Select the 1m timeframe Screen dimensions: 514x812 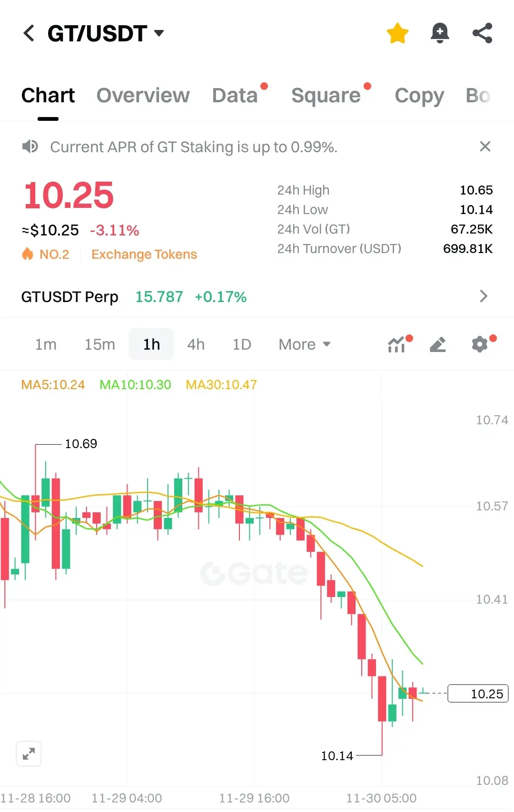pos(46,344)
